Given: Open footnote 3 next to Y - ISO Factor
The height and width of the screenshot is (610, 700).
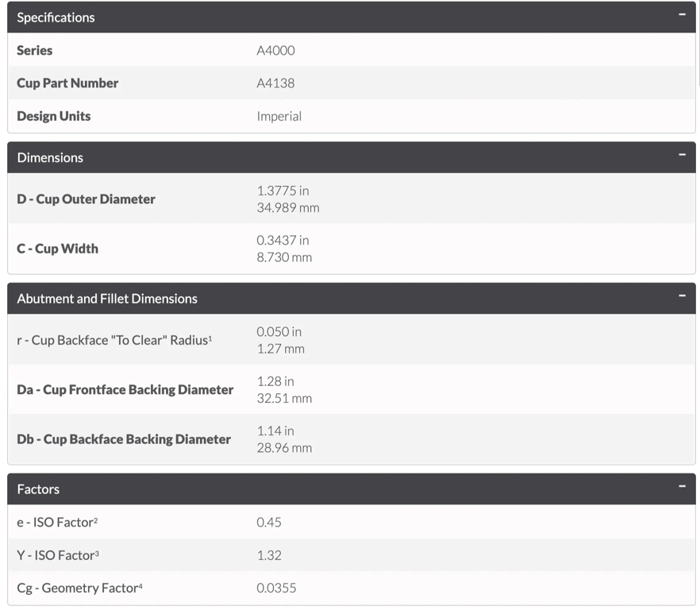Looking at the screenshot, I should click(x=97, y=553).
